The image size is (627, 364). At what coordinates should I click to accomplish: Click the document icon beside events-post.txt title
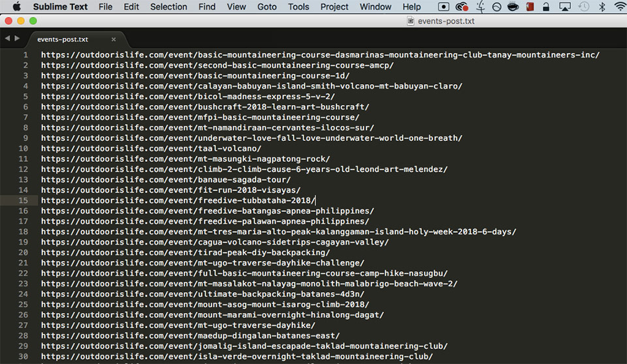[410, 21]
